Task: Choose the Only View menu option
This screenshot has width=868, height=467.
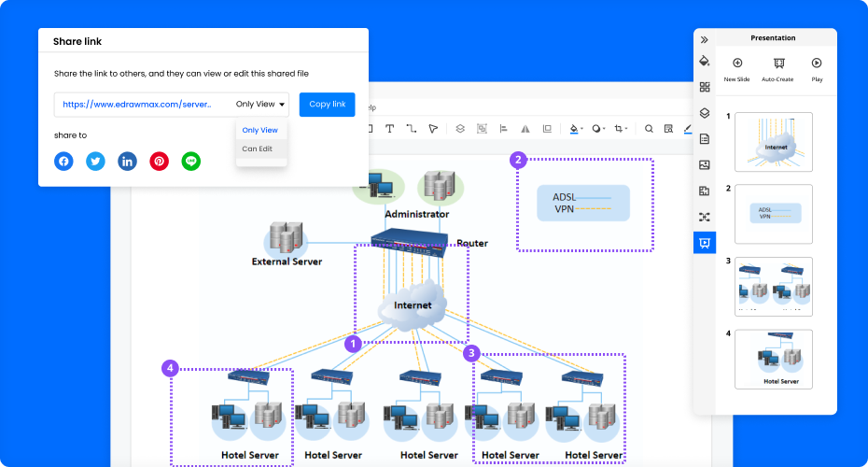Action: [259, 130]
